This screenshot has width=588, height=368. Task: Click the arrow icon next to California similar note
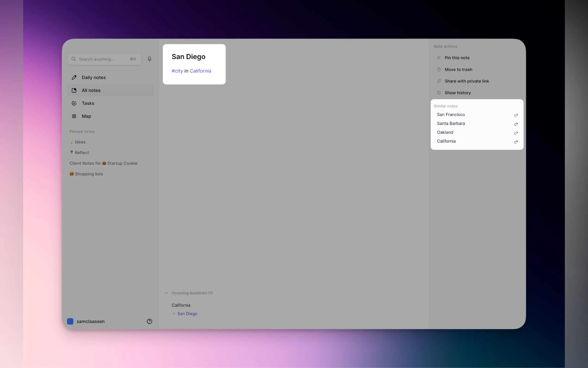516,142
